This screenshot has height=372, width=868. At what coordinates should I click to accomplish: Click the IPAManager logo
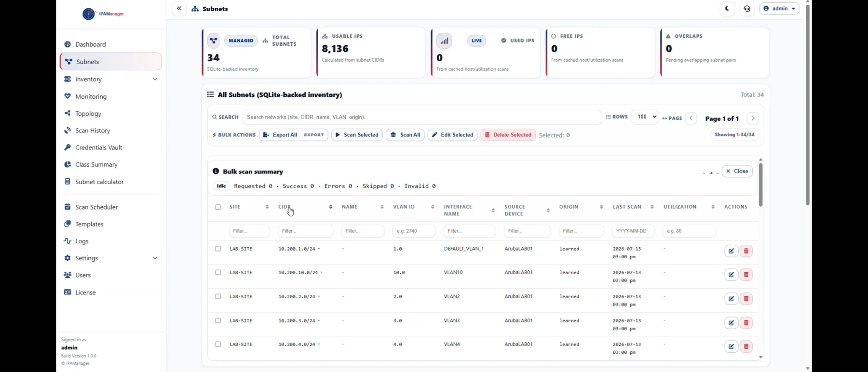(103, 14)
